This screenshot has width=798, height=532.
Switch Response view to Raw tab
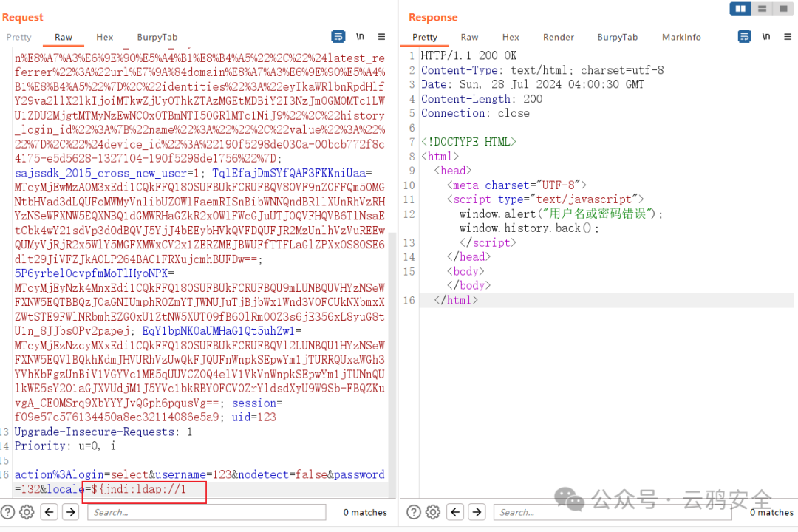(469, 37)
